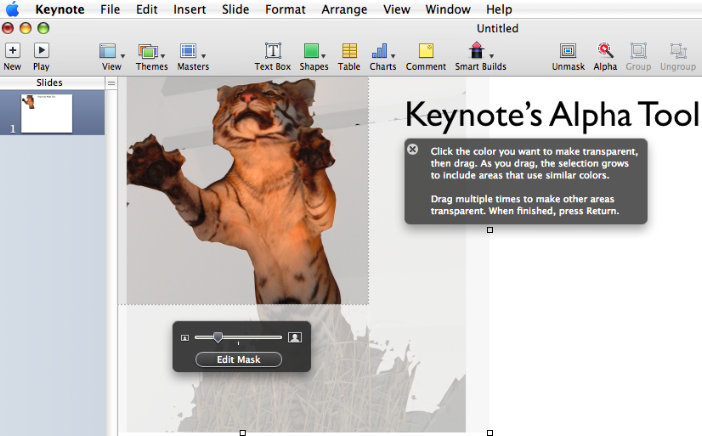Click the mask size slider handle
The image size is (702, 436).
click(x=218, y=338)
